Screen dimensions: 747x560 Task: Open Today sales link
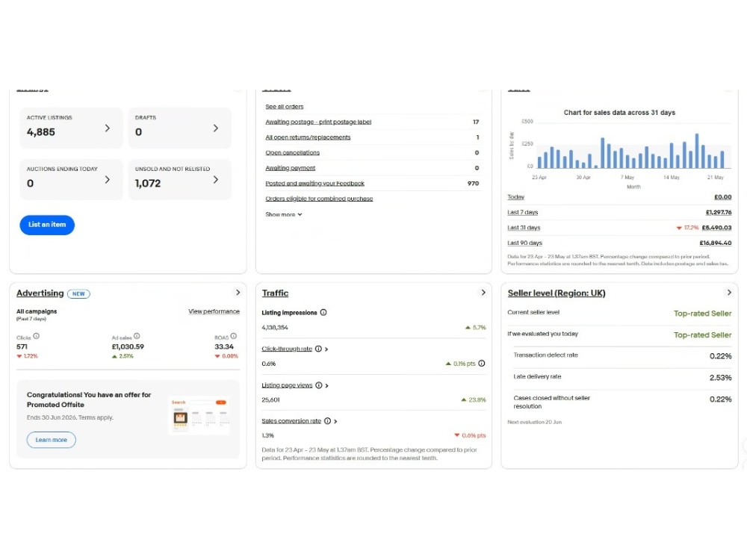tap(516, 196)
